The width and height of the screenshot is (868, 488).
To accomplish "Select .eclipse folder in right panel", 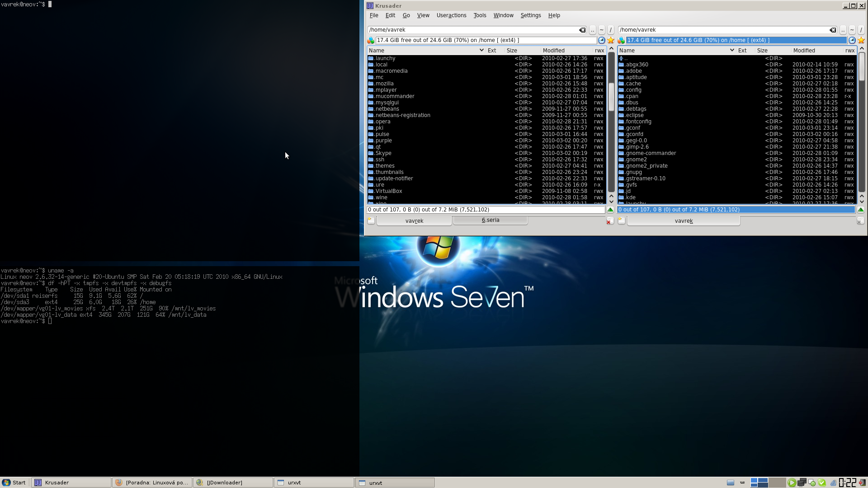I will tap(737, 115).
